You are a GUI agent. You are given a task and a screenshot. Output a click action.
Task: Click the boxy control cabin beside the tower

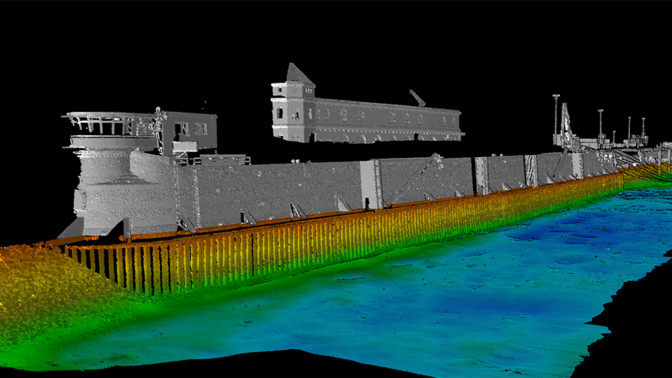click(189, 131)
